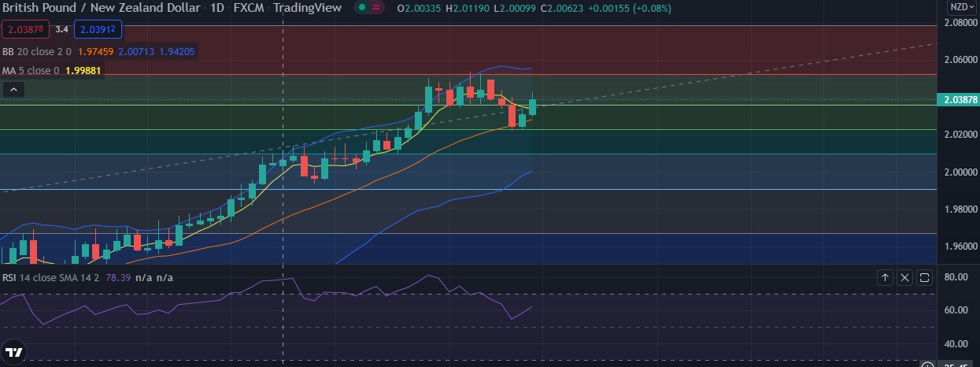Click the BB lower value 1.94205
Screen dimensions: 980x367
[177, 51]
